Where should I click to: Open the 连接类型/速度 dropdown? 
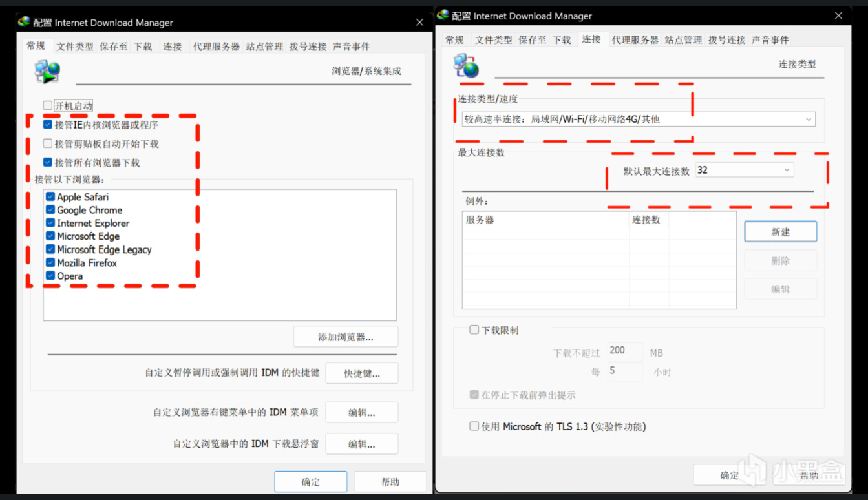coord(638,119)
